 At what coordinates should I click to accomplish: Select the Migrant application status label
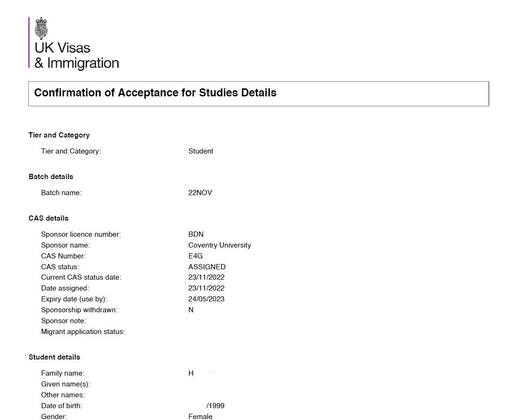83,332
